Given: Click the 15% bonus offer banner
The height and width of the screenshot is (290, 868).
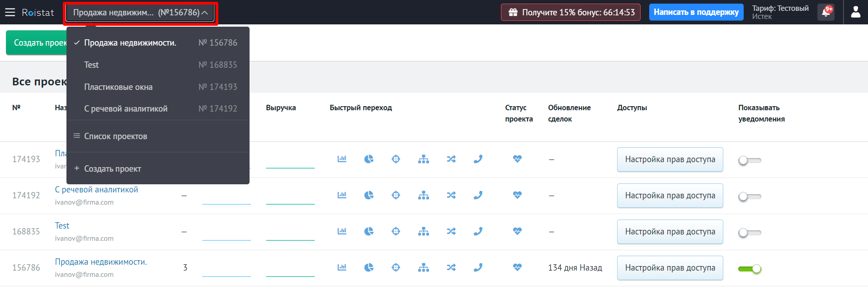Looking at the screenshot, I should pos(571,12).
